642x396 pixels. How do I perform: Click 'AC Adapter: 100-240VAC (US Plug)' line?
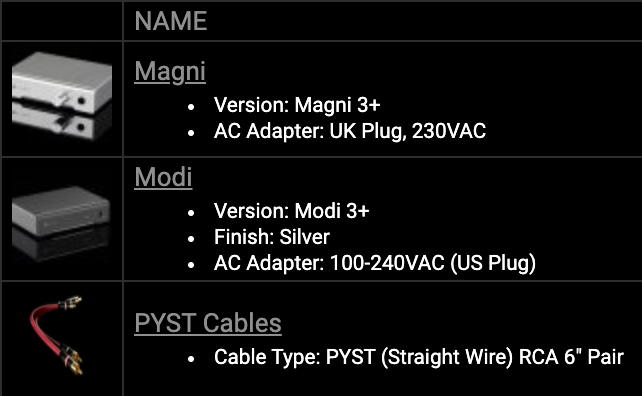(375, 263)
